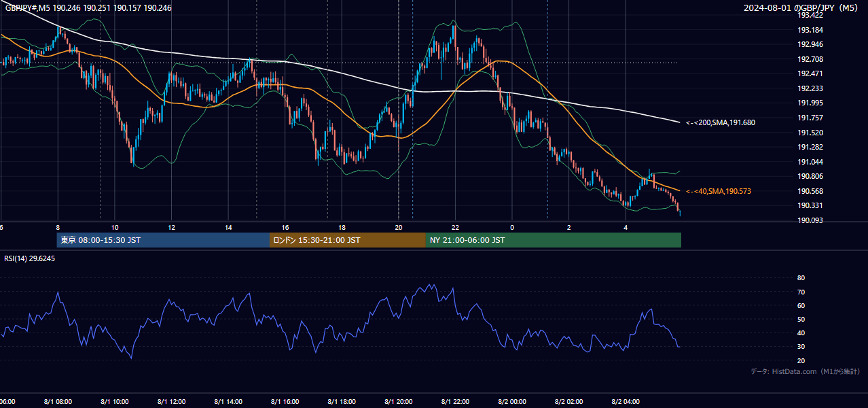Viewport: 868px width, 408px height.
Task: Click price axis value 190.568
Action: click(x=810, y=192)
